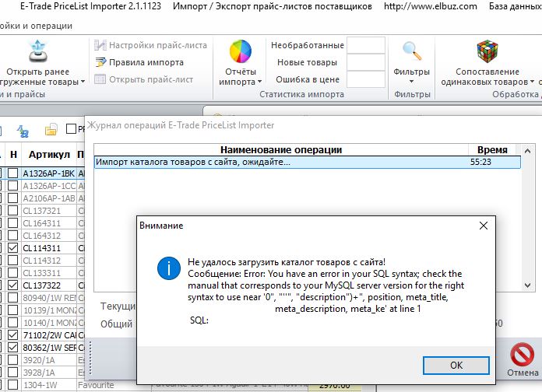Expand the загруженные товары dropdown arrow
This screenshot has width=542, height=392.
coord(83,82)
